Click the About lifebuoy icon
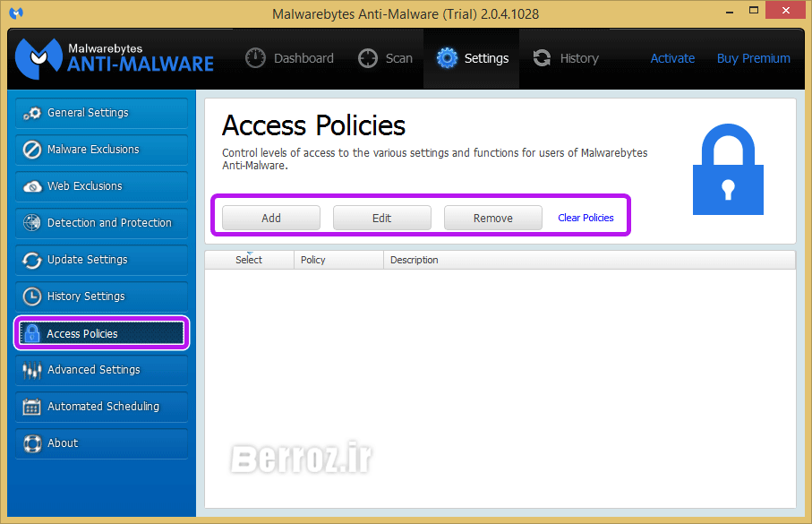Viewport: 812px width, 524px height. point(32,443)
